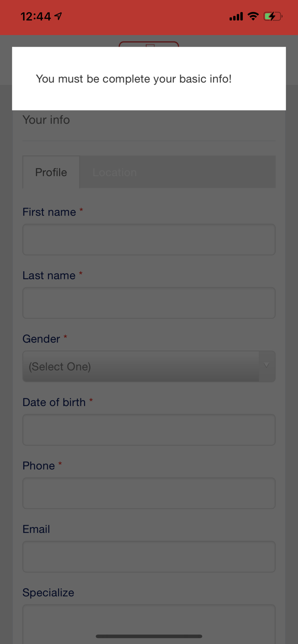Dismiss the basic info alert message

149,79
